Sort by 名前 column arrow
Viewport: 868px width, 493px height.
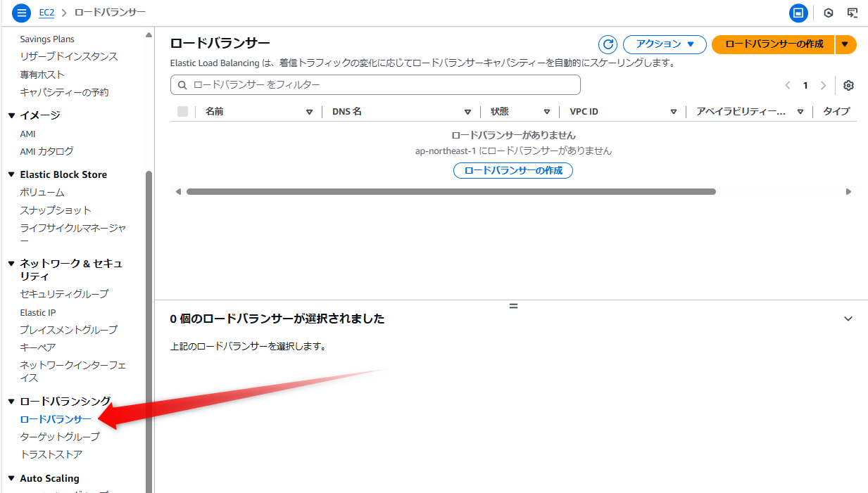[x=309, y=112]
